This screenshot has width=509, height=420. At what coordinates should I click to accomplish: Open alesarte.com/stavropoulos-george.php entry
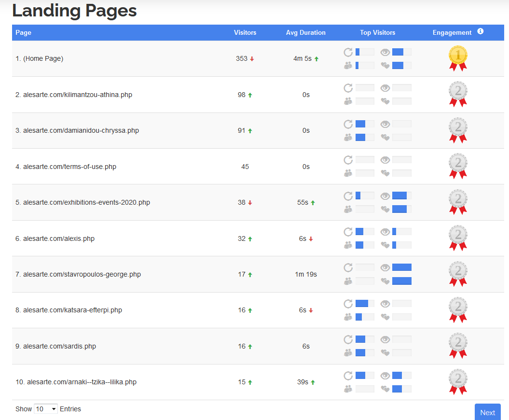pyautogui.click(x=78, y=274)
